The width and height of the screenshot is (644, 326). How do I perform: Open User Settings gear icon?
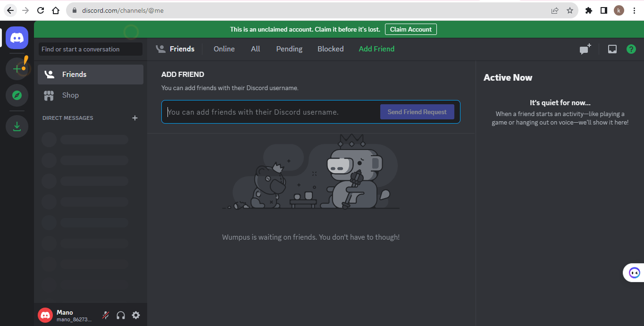(136, 315)
